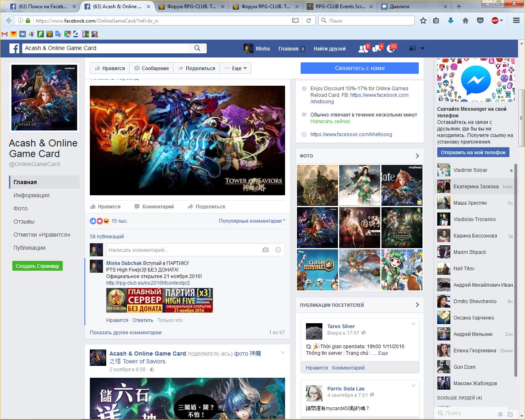This screenshot has width=525, height=420.
Task: Click the search magnifier button in Facebook bar
Action: pyautogui.click(x=197, y=48)
